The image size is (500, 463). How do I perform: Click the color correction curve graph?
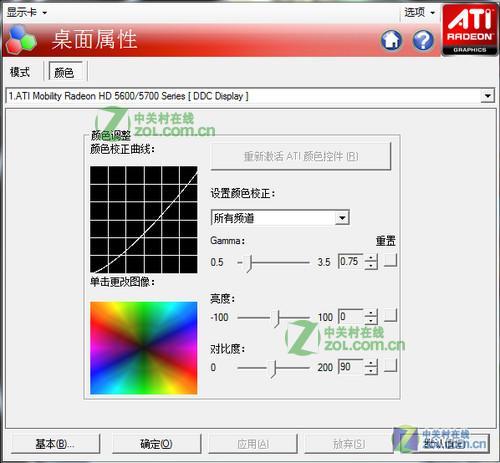[x=144, y=219]
